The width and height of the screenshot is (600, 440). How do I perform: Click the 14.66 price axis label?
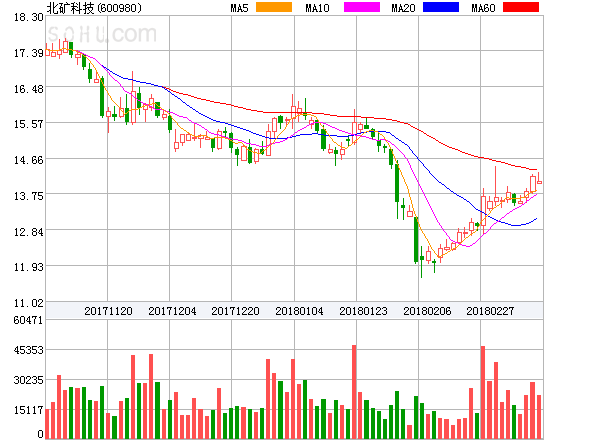coord(29,160)
